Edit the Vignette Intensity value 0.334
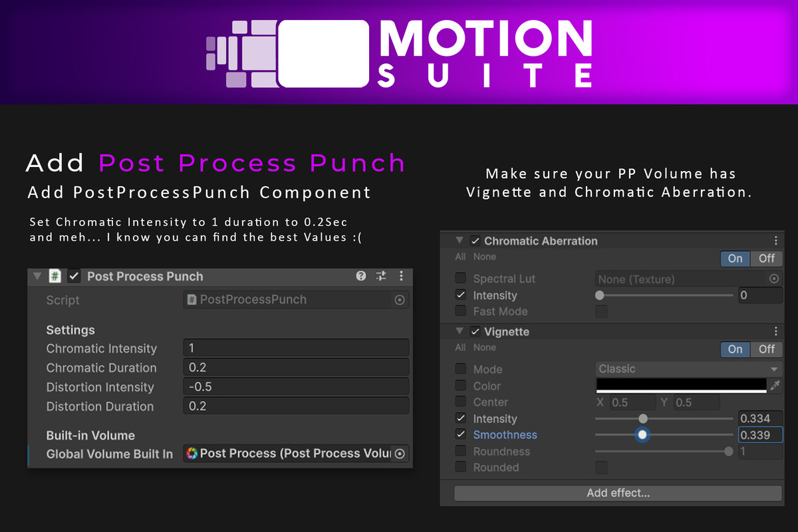 (x=760, y=419)
